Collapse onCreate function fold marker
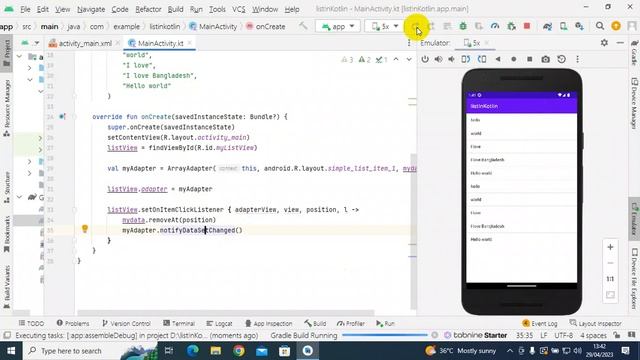 point(75,117)
